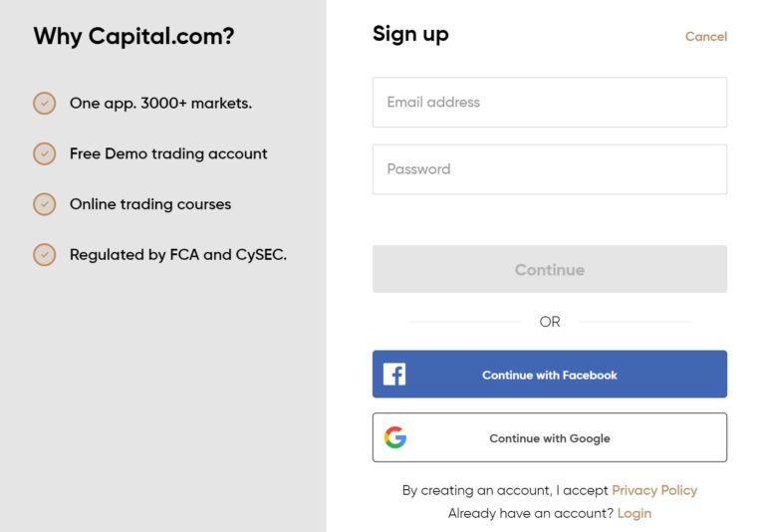
Task: Click the Facebook logo icon
Action: coord(394,375)
